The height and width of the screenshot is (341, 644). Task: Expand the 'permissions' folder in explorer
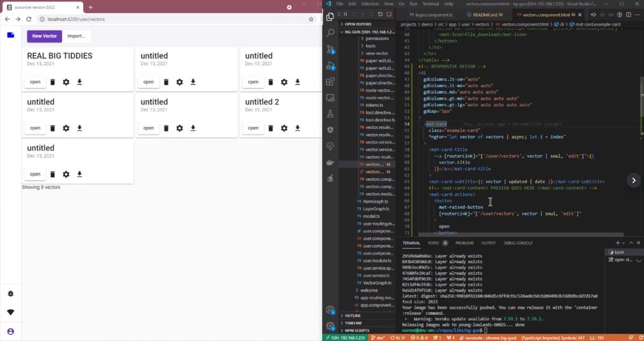tap(377, 39)
